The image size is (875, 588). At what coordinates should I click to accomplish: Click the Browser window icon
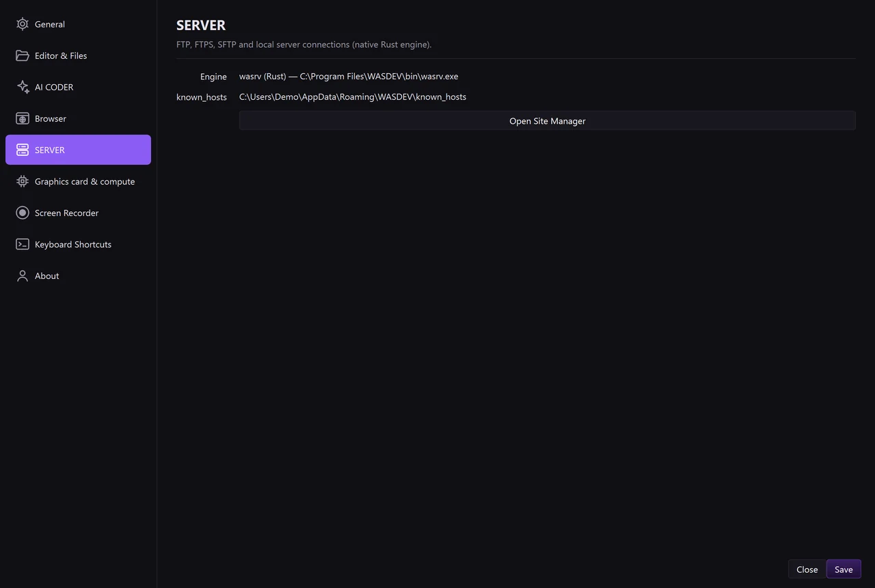coord(23,118)
